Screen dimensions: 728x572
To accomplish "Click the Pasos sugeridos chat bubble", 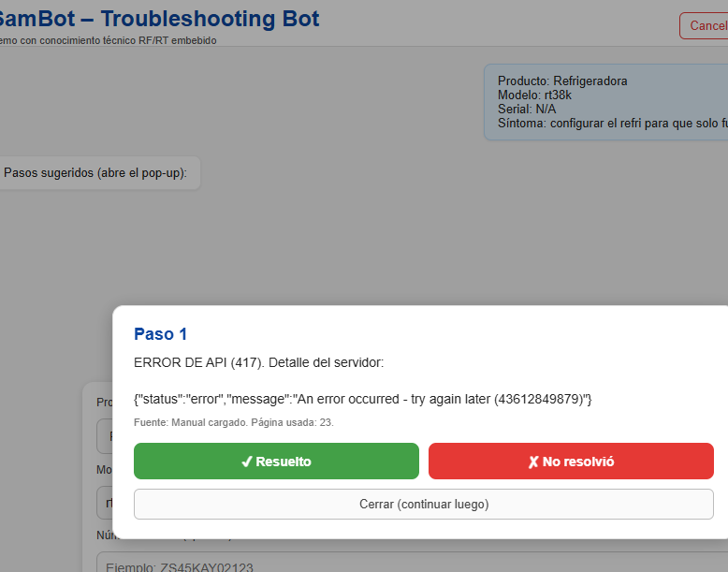I will [99, 173].
